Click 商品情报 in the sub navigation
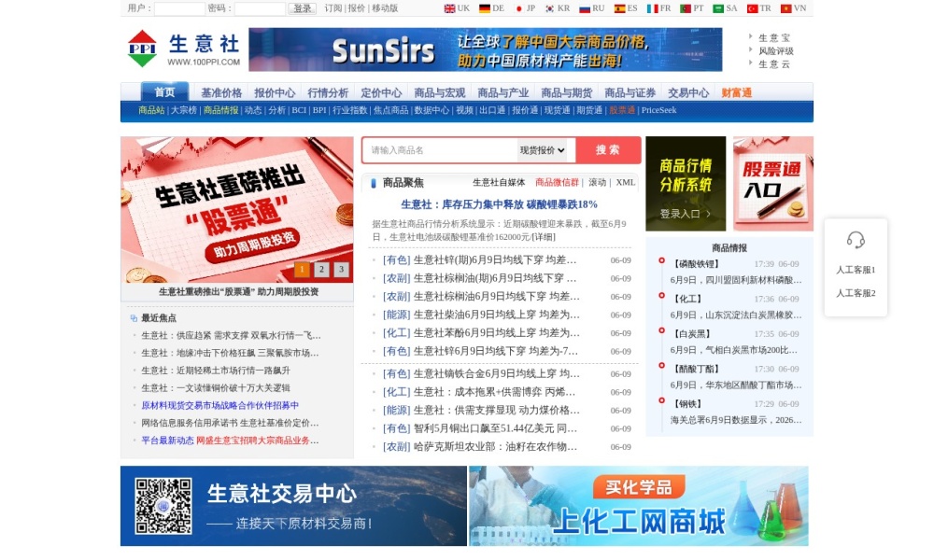This screenshot has height=560, width=934. (220, 110)
